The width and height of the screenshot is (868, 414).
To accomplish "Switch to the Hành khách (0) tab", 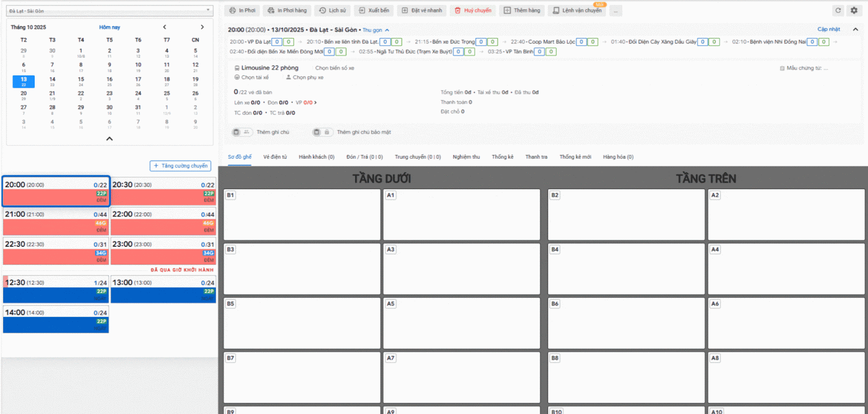I will (x=316, y=157).
